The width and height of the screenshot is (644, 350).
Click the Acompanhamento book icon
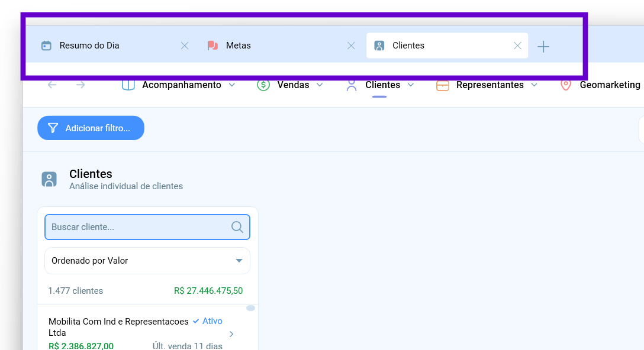coord(128,85)
